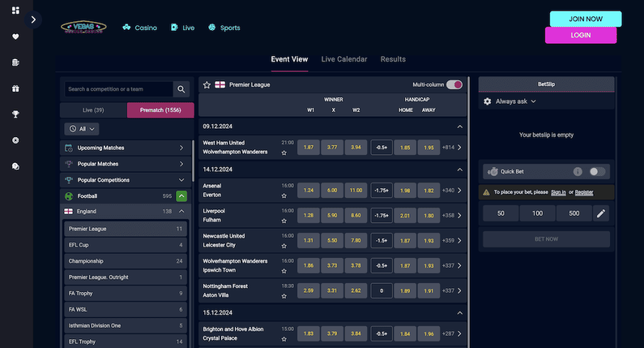Click the betslip settings gear icon
The image size is (644, 348).
pyautogui.click(x=487, y=101)
